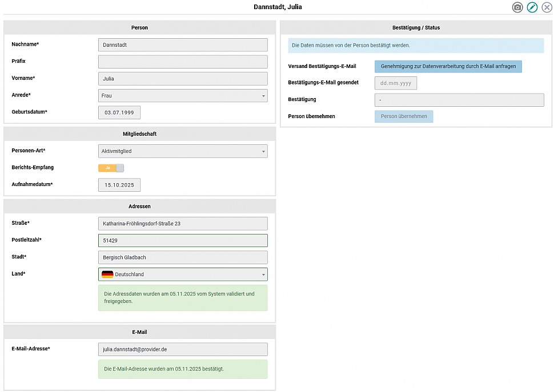Open the Land dropdown arrow
Viewport: 554px width, 392px height.
click(x=263, y=274)
